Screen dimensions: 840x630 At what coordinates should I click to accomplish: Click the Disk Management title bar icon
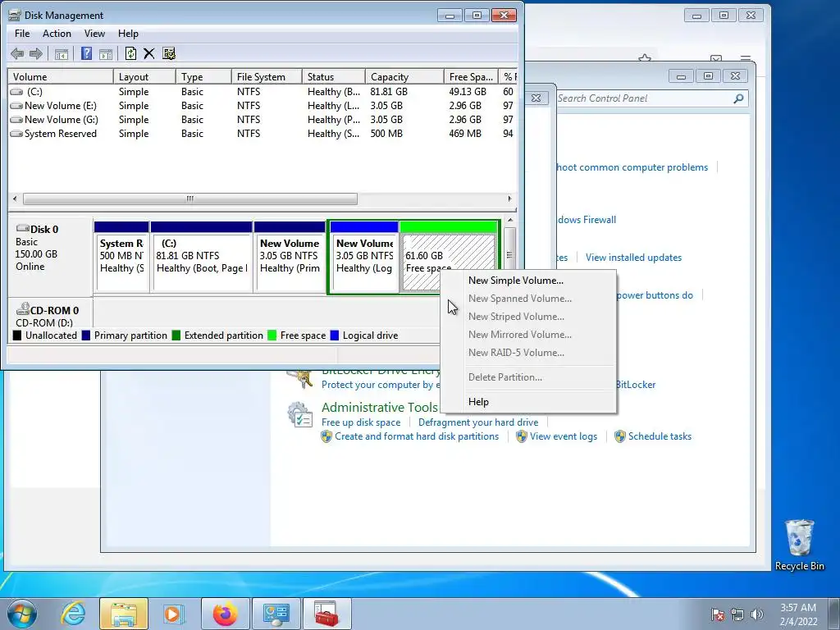15,15
